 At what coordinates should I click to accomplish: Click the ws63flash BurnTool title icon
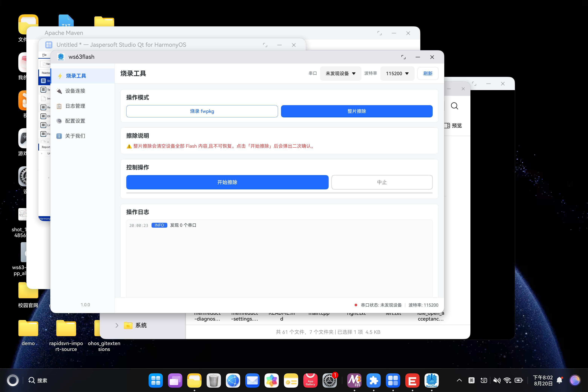coord(61,57)
